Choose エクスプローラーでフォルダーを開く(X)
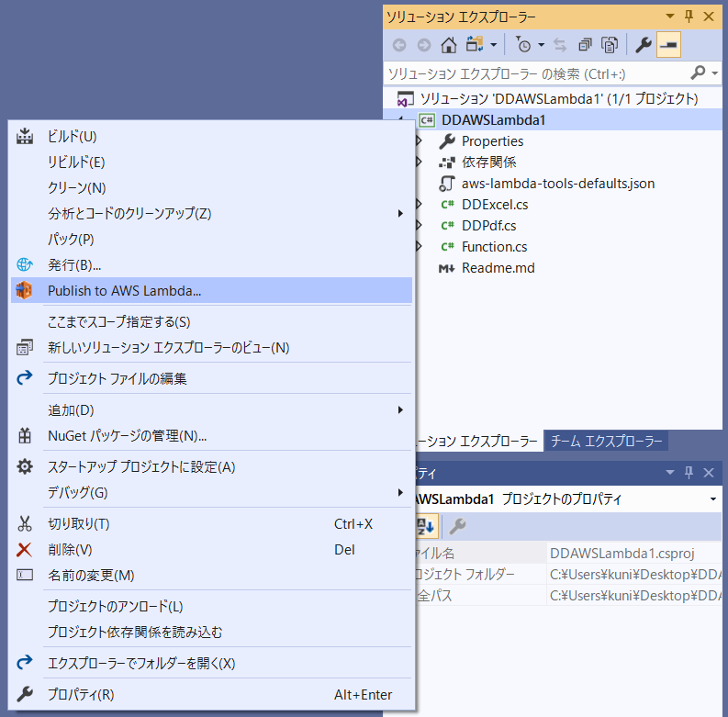The height and width of the screenshot is (717, 728). 211,663
